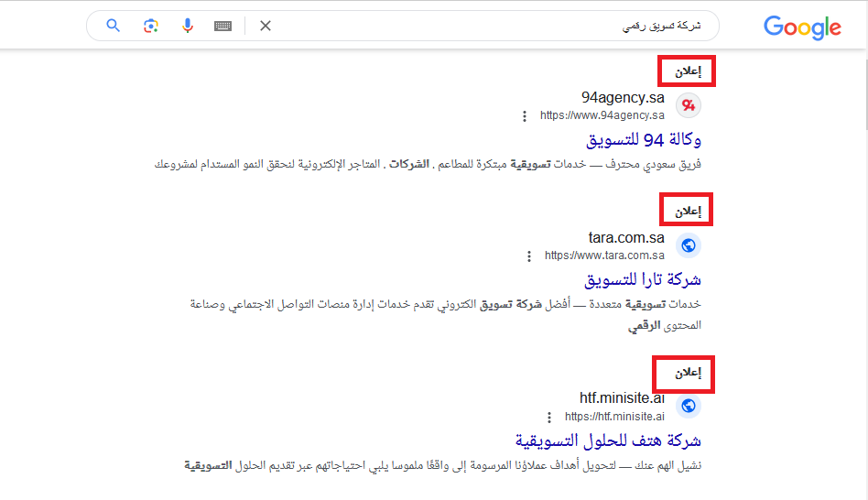Click the إعلان label above htf.minisite.ai
Viewport: 868px width, 500px height.
tap(688, 373)
